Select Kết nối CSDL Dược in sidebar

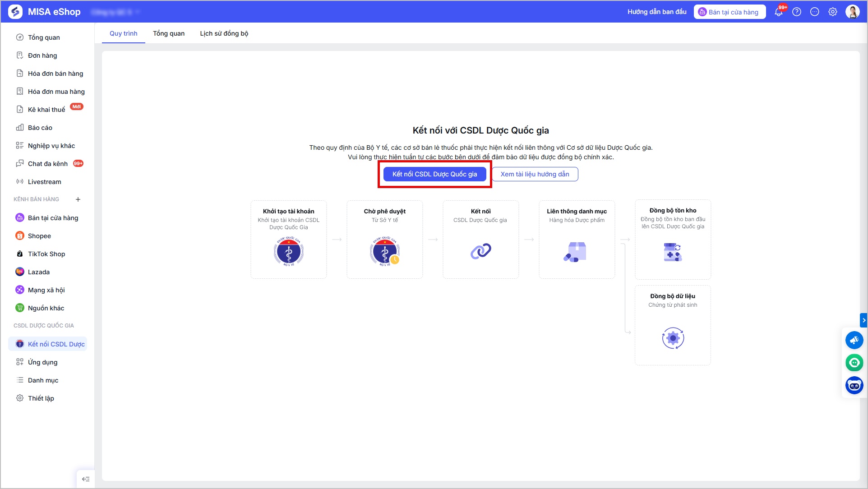pyautogui.click(x=47, y=344)
